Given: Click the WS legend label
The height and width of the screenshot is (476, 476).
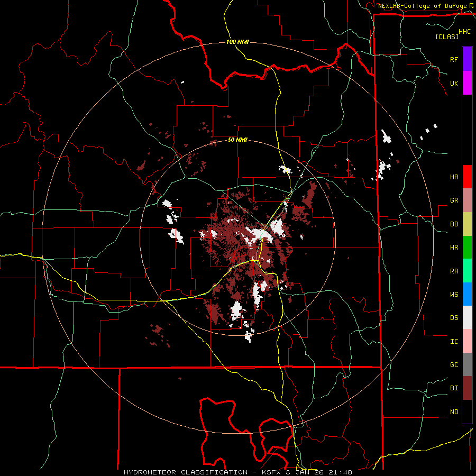Looking at the screenshot, I should coord(454,295).
